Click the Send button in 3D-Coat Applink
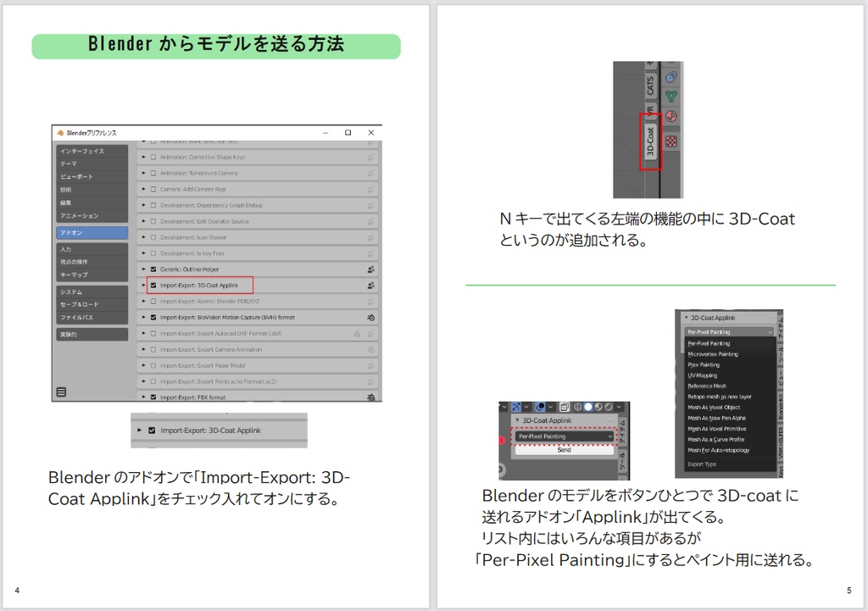Viewport: 868px width, 611px height. point(564,450)
